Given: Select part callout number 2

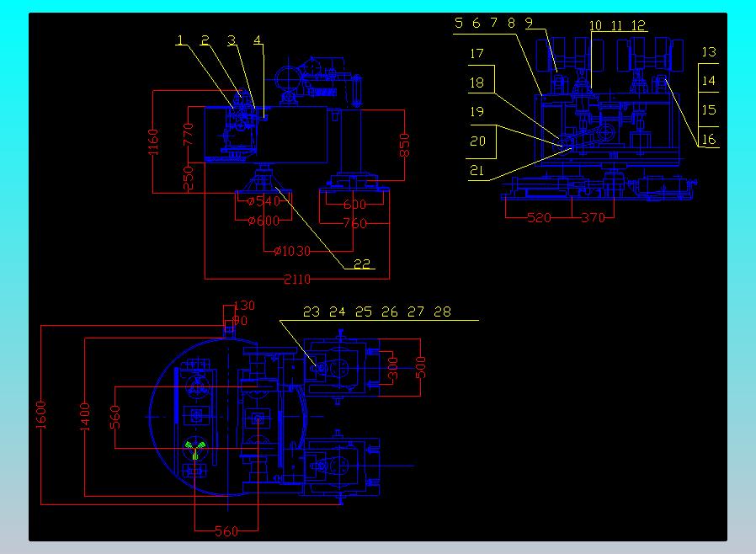Looking at the screenshot, I should pyautogui.click(x=205, y=40).
